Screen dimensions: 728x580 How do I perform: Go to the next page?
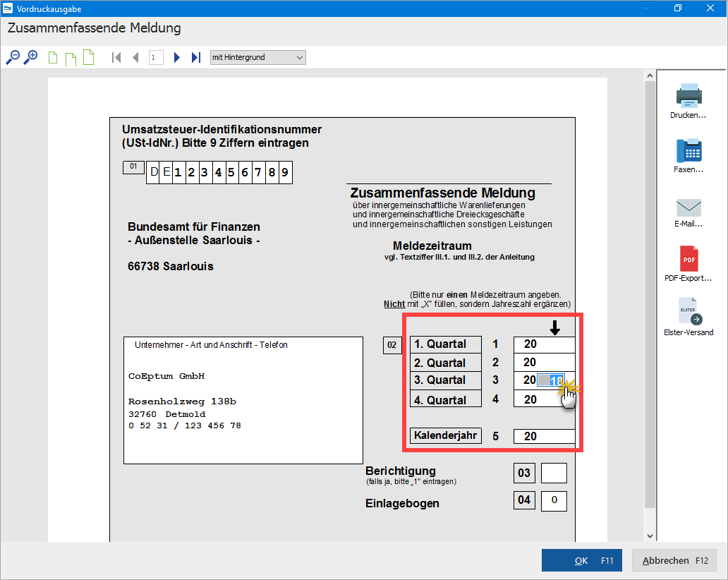[x=176, y=58]
